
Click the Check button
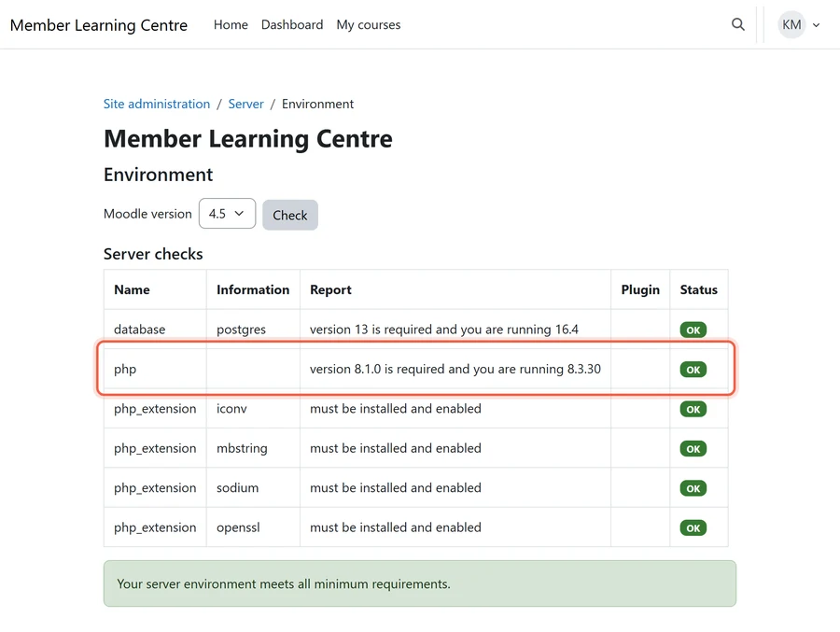coord(290,215)
